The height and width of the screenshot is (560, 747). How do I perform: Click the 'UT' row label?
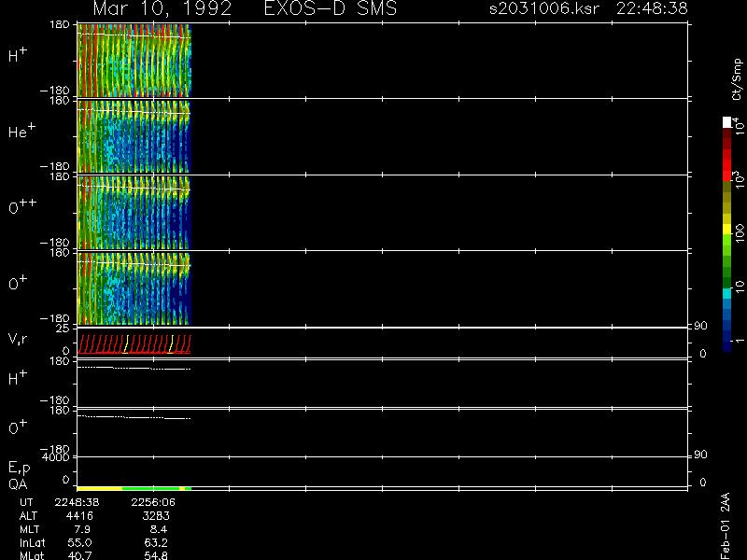(26, 502)
